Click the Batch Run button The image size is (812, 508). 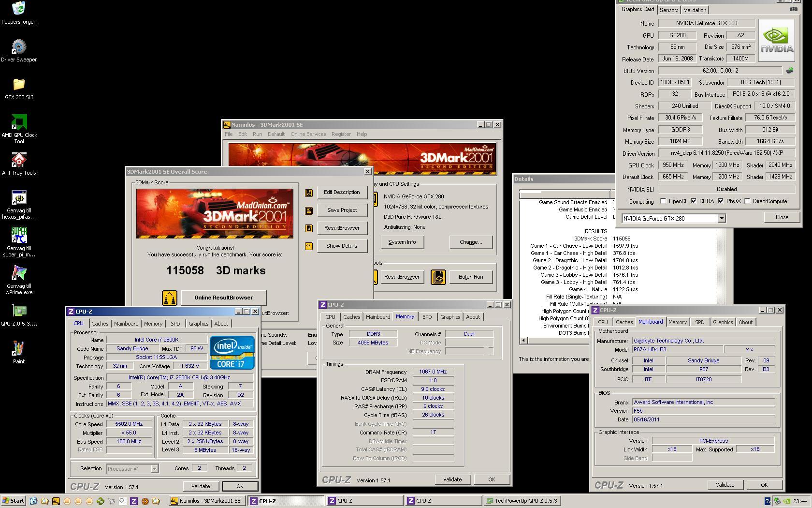click(471, 277)
